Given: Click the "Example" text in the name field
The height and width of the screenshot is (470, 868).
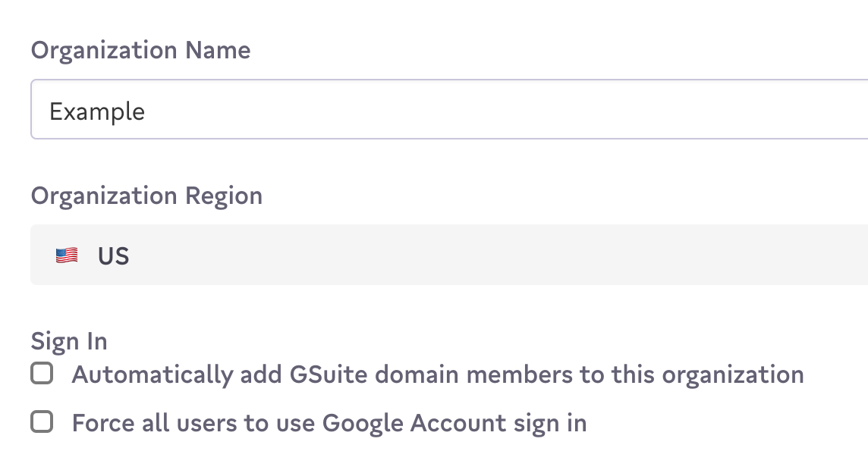Looking at the screenshot, I should point(97,112).
